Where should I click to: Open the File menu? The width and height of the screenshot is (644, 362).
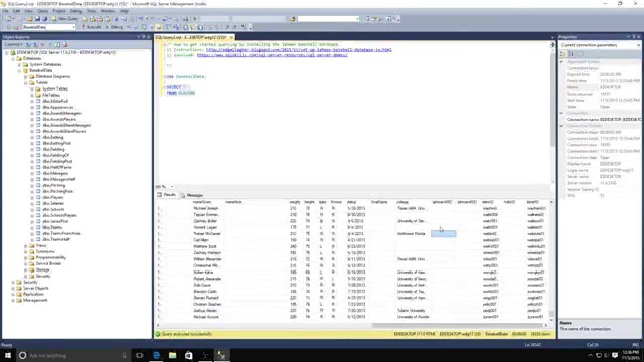click(6, 11)
